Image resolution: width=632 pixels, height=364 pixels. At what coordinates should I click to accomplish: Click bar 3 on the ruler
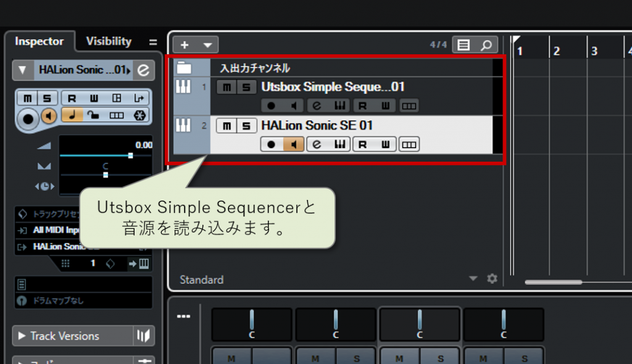pyautogui.click(x=594, y=51)
